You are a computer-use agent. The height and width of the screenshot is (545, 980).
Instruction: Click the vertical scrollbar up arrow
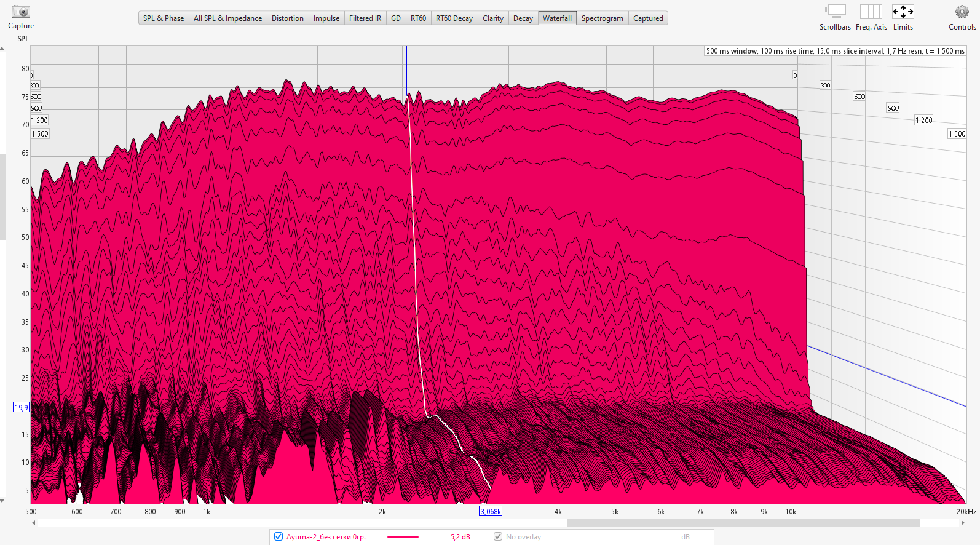point(2,49)
